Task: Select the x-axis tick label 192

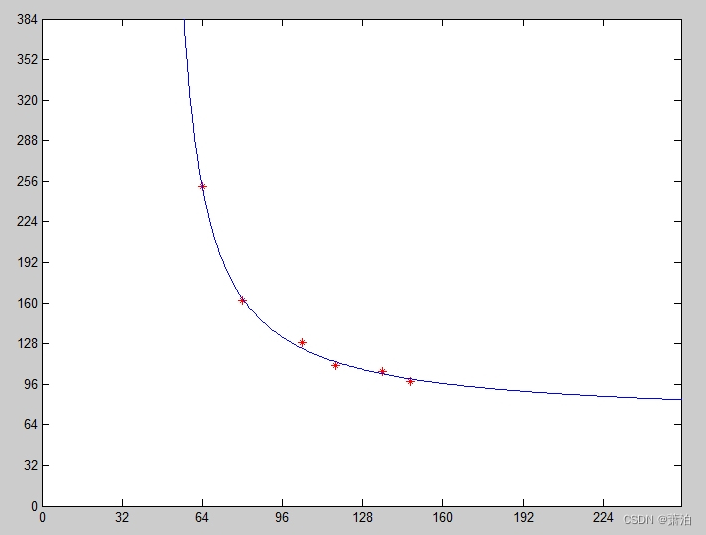Action: [524, 517]
